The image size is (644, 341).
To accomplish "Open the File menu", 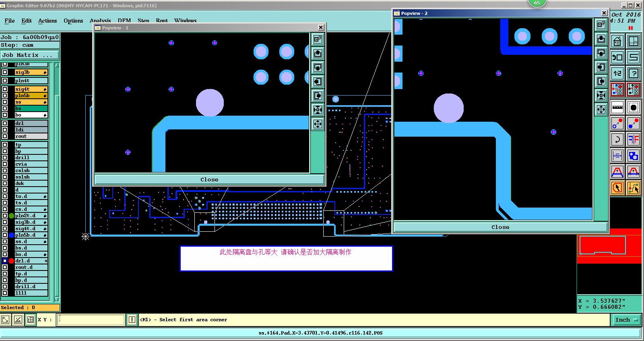I will coord(10,21).
